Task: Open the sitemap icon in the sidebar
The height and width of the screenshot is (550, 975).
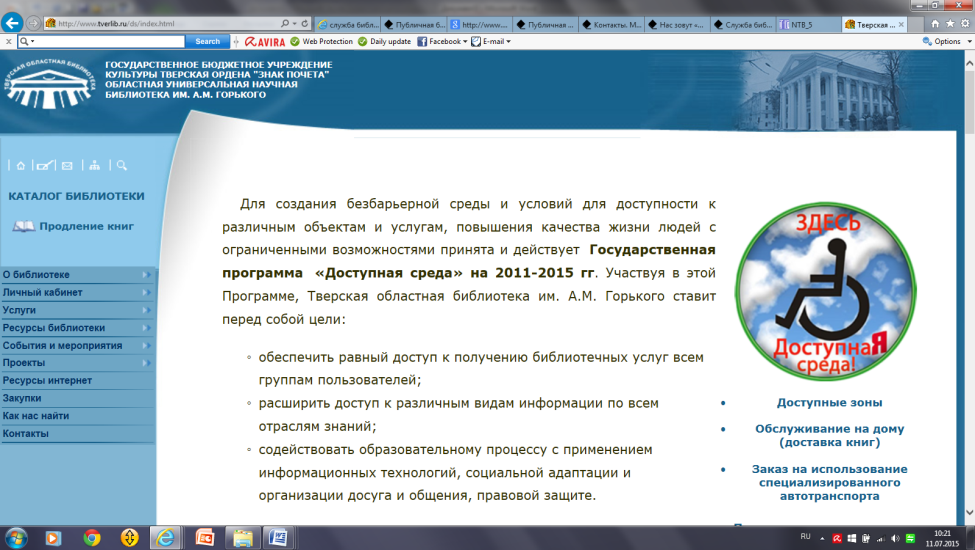Action: click(x=94, y=165)
